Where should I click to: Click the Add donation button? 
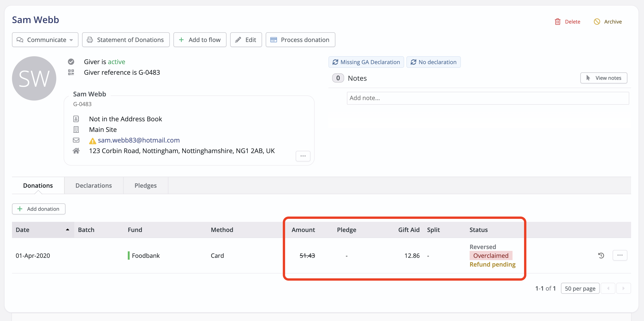tap(39, 209)
